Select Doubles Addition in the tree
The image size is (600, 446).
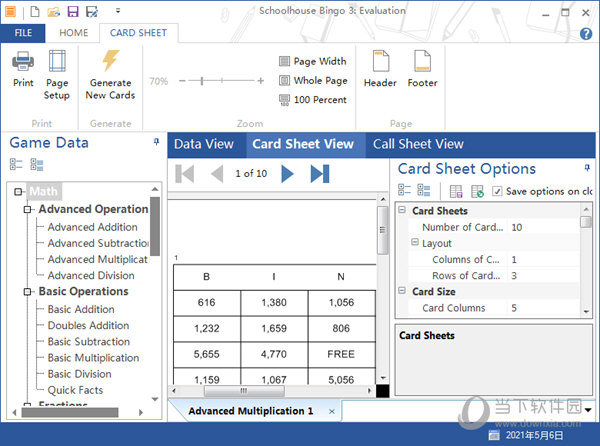88,326
